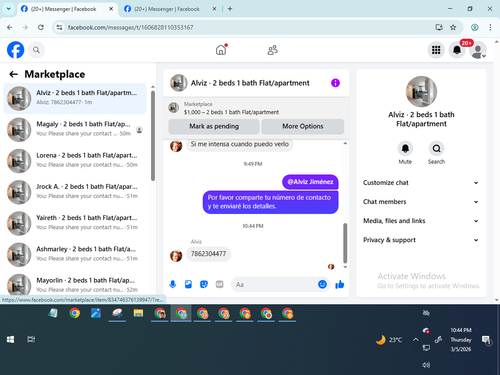Bookmark this page with star icon
500x375 pixels.
453,27
